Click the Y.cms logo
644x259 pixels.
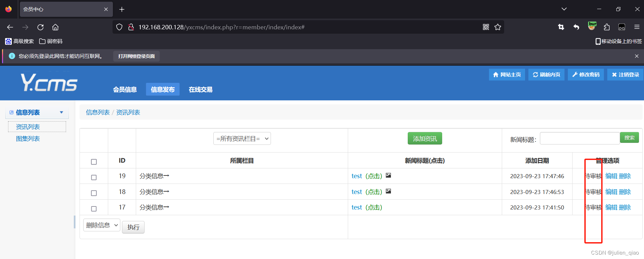tap(49, 83)
